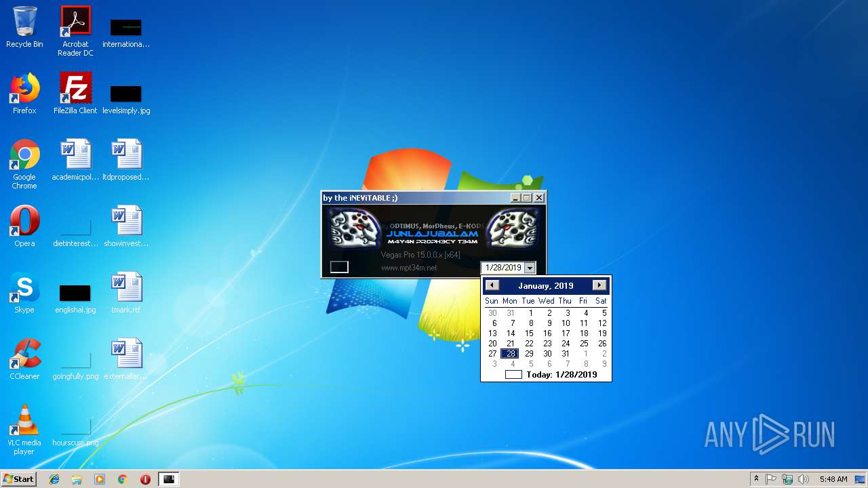Select January 12 in the calendar
Image resolution: width=868 pixels, height=488 pixels.
coord(602,323)
